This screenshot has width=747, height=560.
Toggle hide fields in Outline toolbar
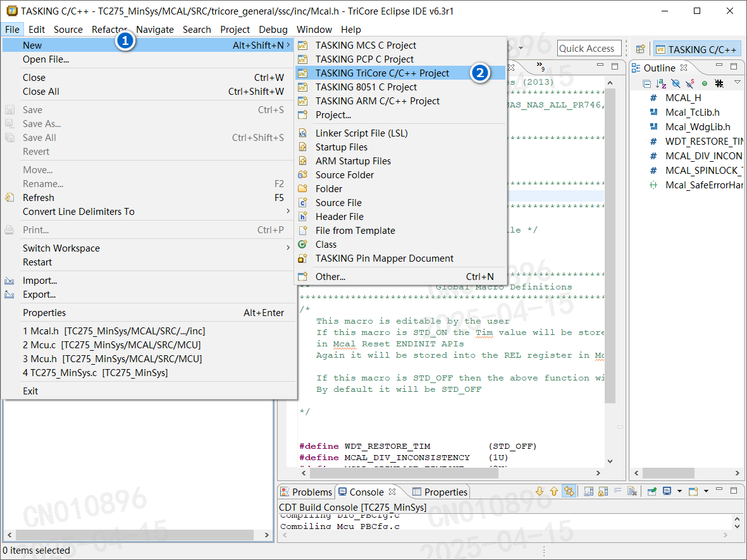pos(676,84)
